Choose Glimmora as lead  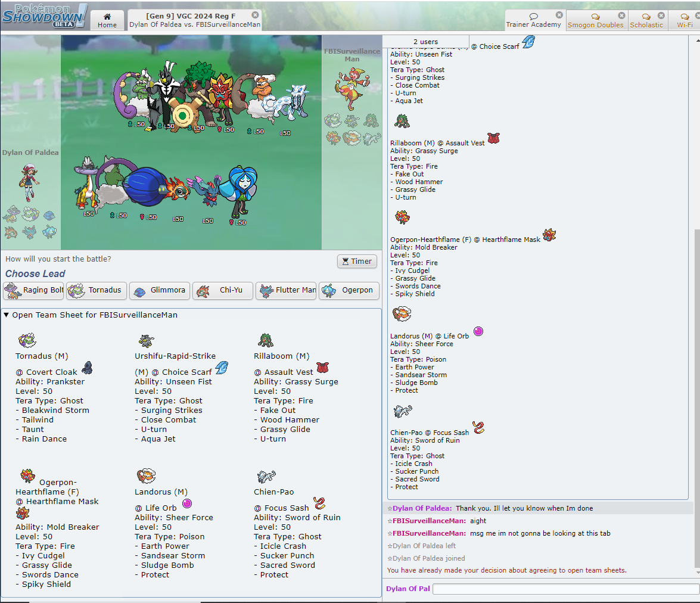coord(160,290)
